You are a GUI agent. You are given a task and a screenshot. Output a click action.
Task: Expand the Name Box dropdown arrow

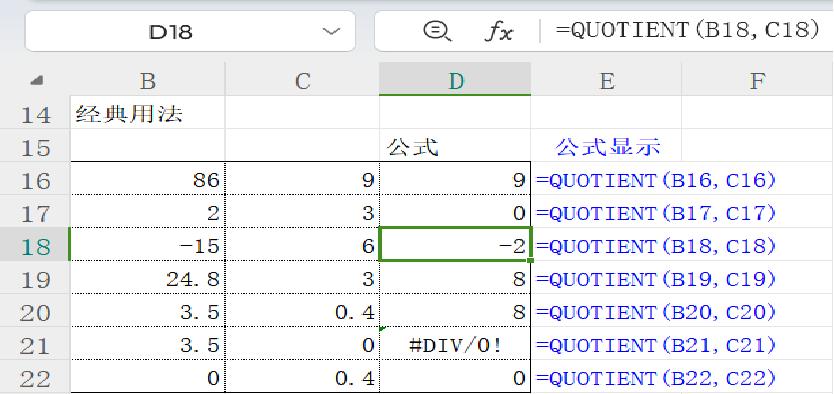(331, 32)
